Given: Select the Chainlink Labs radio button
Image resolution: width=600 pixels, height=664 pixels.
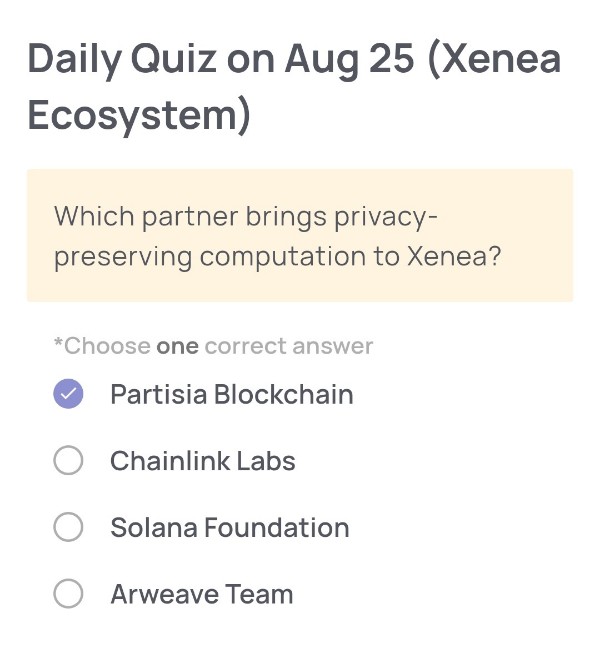Looking at the screenshot, I should [68, 461].
